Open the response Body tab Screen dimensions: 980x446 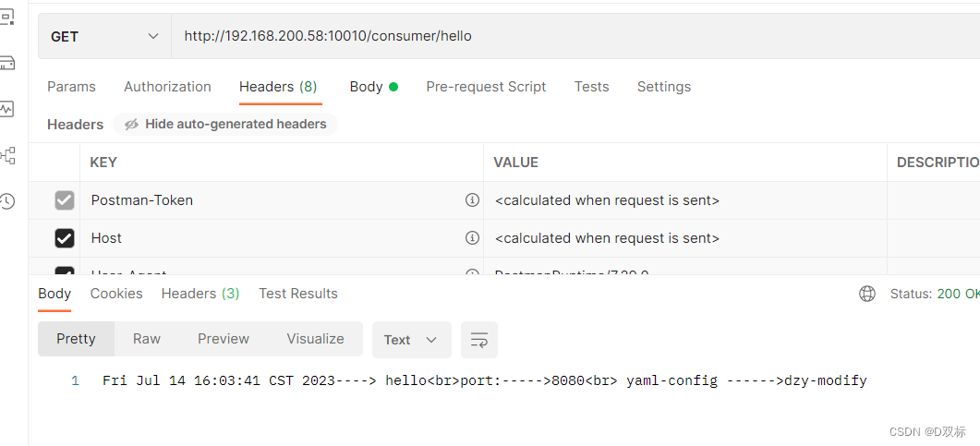click(x=54, y=294)
